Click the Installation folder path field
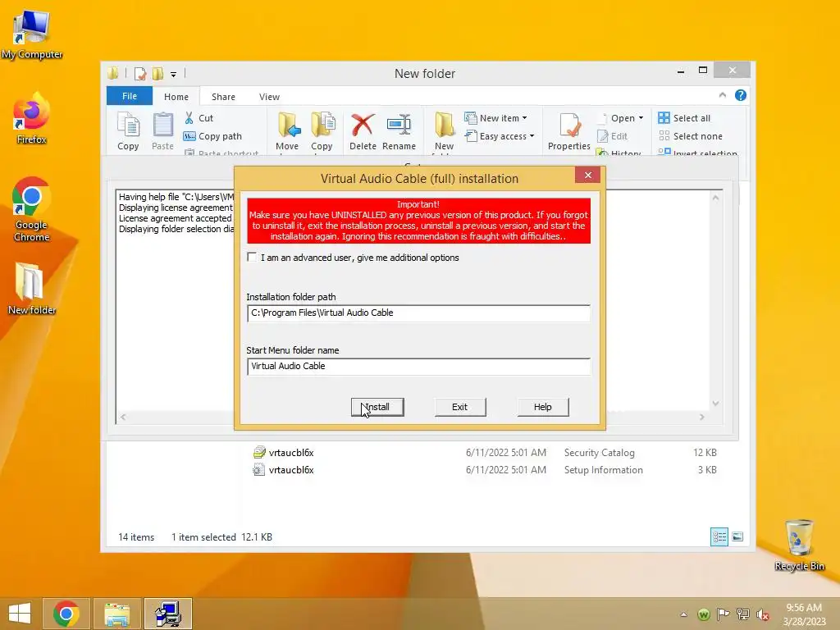The image size is (840, 630). coord(418,313)
